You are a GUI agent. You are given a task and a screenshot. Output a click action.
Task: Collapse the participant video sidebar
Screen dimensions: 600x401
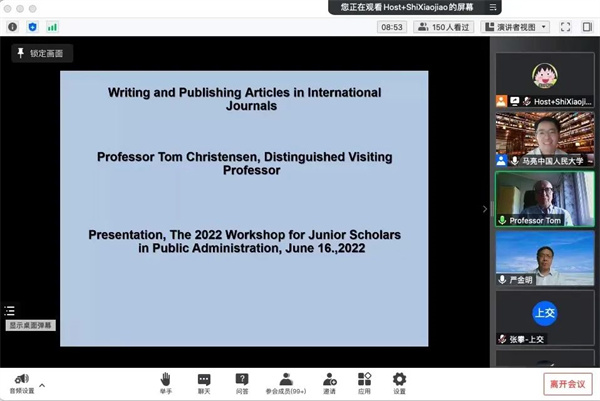click(x=485, y=209)
